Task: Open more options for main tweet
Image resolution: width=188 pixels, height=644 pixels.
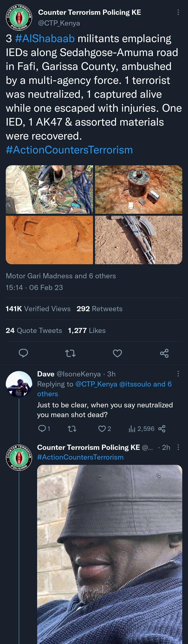Action: pos(178,12)
